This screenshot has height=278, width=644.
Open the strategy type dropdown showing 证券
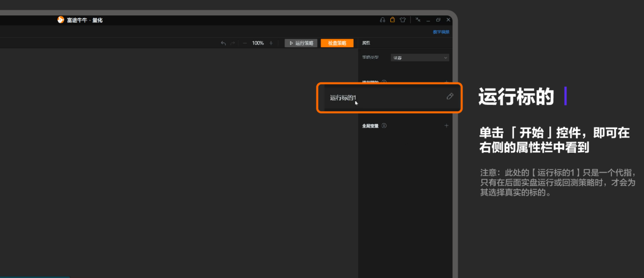tap(420, 58)
